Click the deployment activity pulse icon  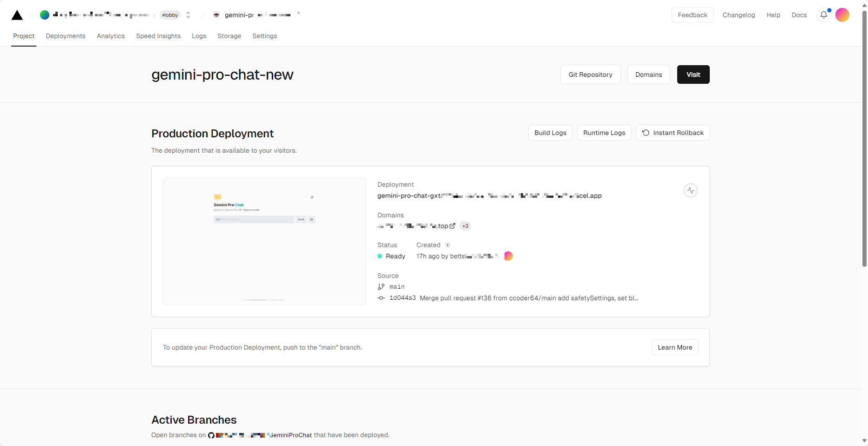690,190
